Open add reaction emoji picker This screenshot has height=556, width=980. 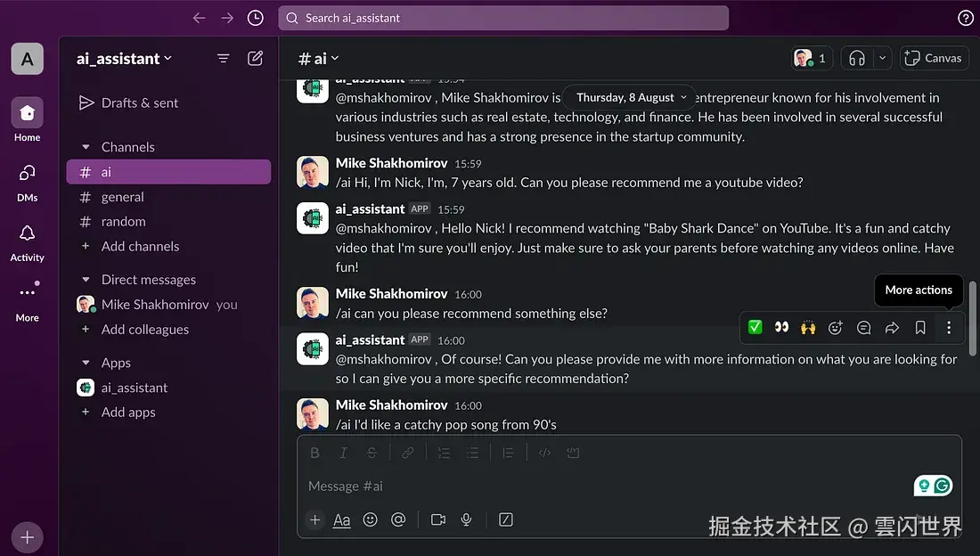point(835,327)
